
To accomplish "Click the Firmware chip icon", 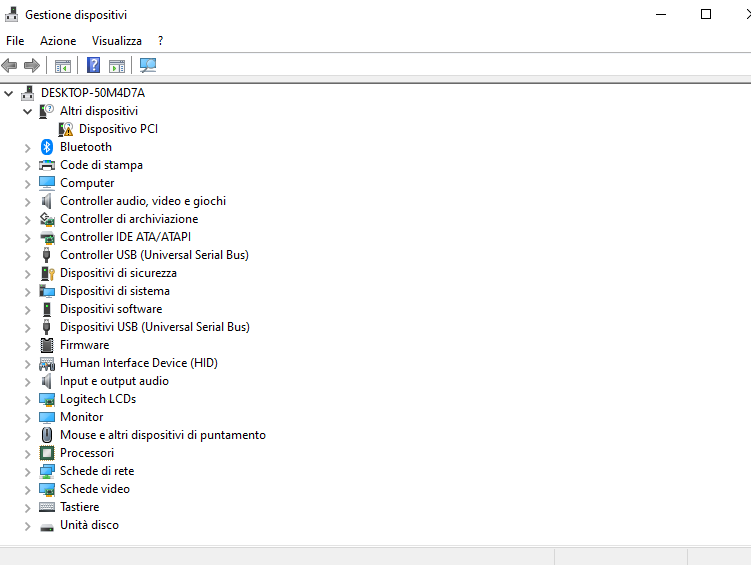I will (47, 345).
